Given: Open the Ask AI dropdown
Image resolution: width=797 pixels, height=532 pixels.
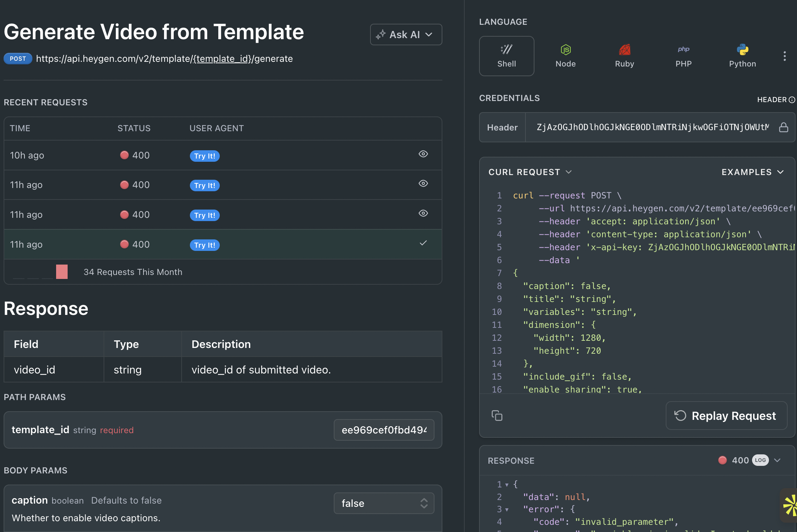Looking at the screenshot, I should [x=406, y=35].
